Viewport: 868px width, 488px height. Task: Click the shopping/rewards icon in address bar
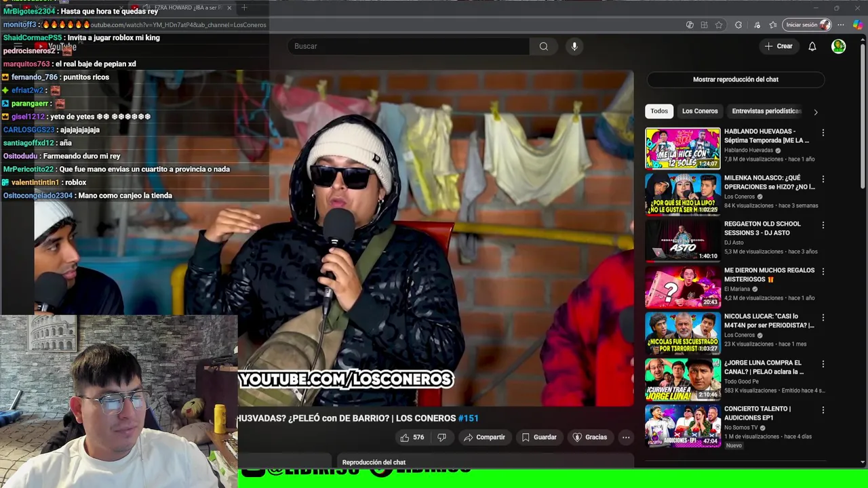tap(690, 25)
